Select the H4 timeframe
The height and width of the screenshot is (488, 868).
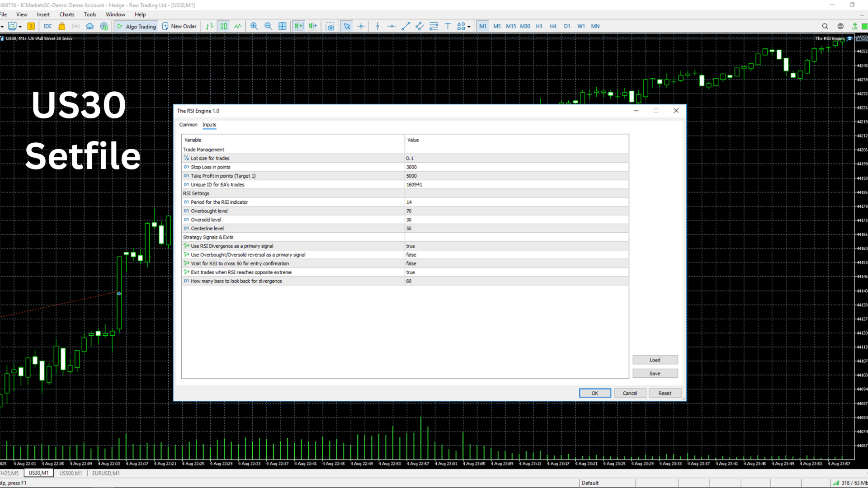(x=553, y=26)
